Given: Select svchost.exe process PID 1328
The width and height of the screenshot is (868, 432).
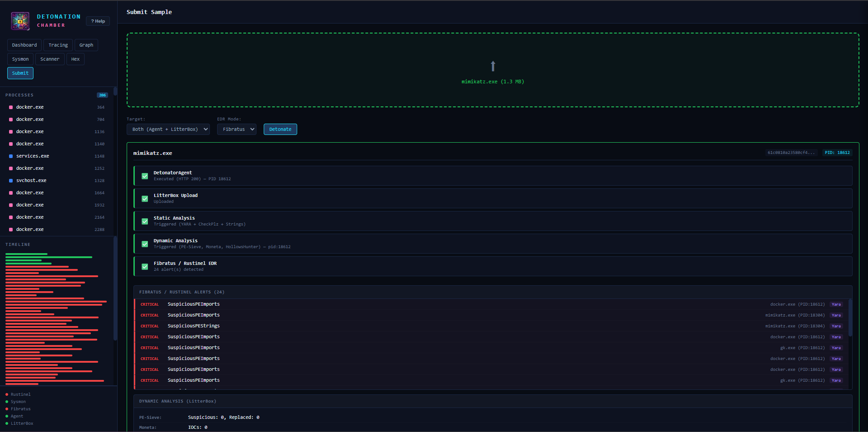Looking at the screenshot, I should coord(57,181).
